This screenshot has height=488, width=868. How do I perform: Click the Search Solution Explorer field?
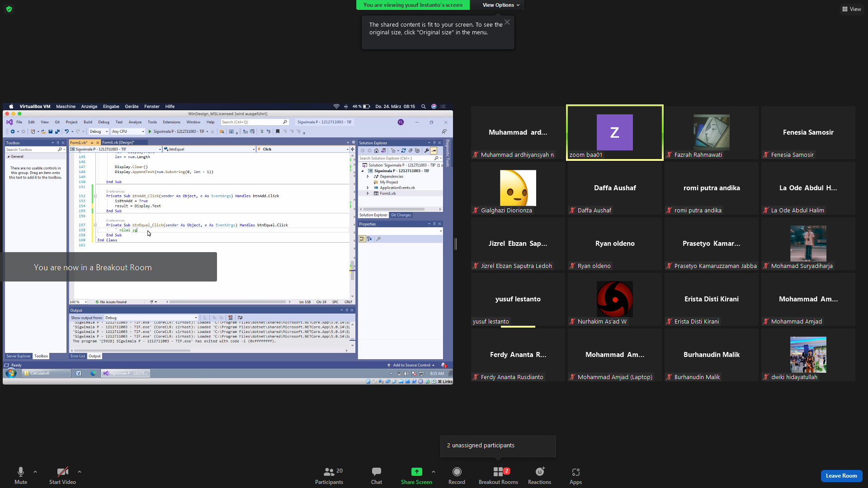pyautogui.click(x=400, y=159)
